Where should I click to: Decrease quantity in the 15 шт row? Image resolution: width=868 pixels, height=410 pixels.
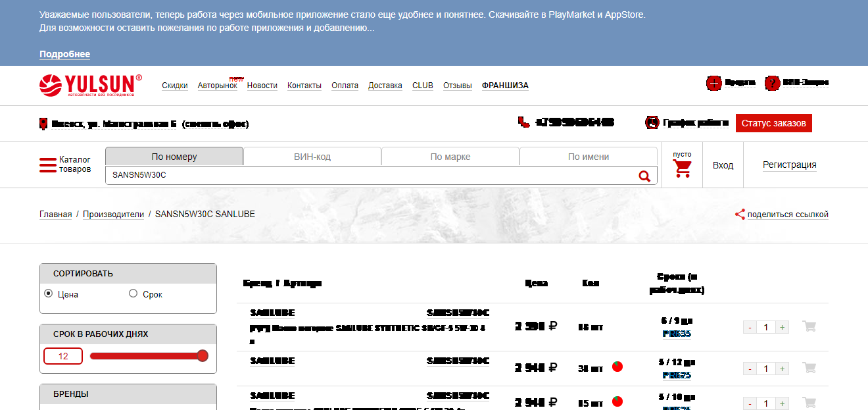(x=750, y=403)
